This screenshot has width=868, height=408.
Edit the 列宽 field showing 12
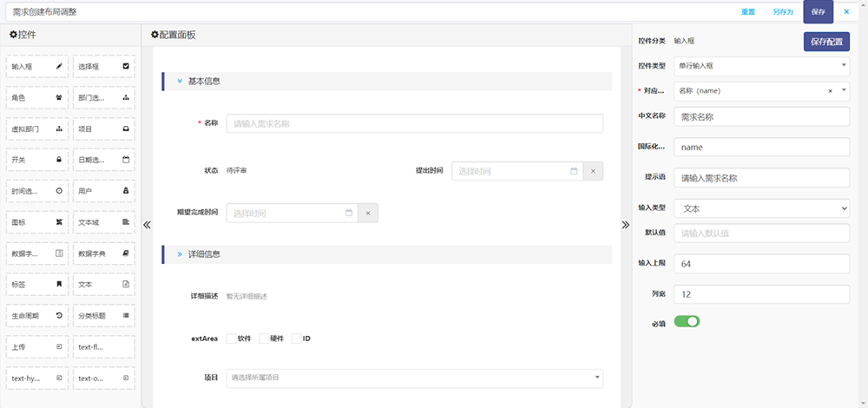coord(761,294)
